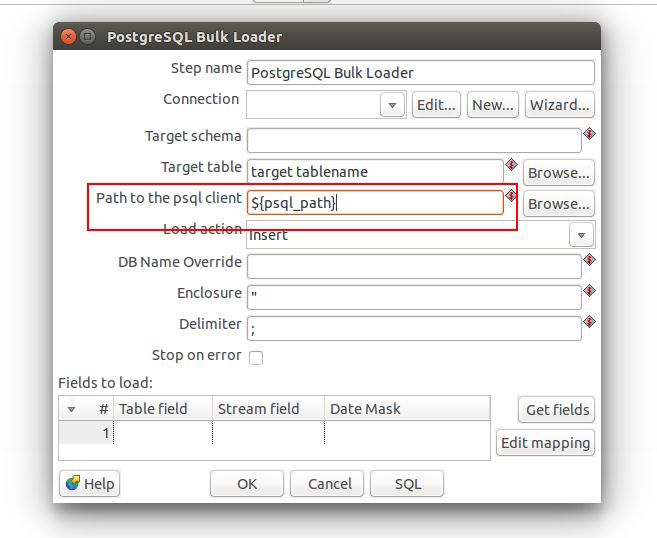The width and height of the screenshot is (657, 538).
Task: Open the connection Wizard... button
Action: (x=560, y=105)
